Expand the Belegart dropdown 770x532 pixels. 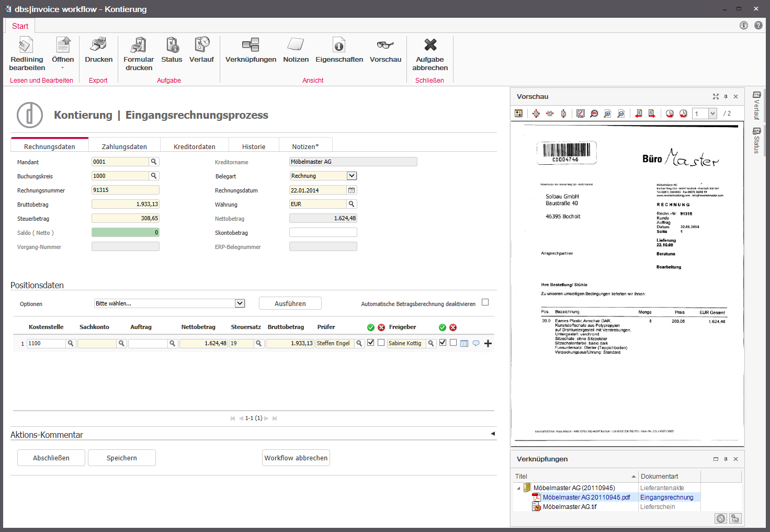[x=352, y=176]
